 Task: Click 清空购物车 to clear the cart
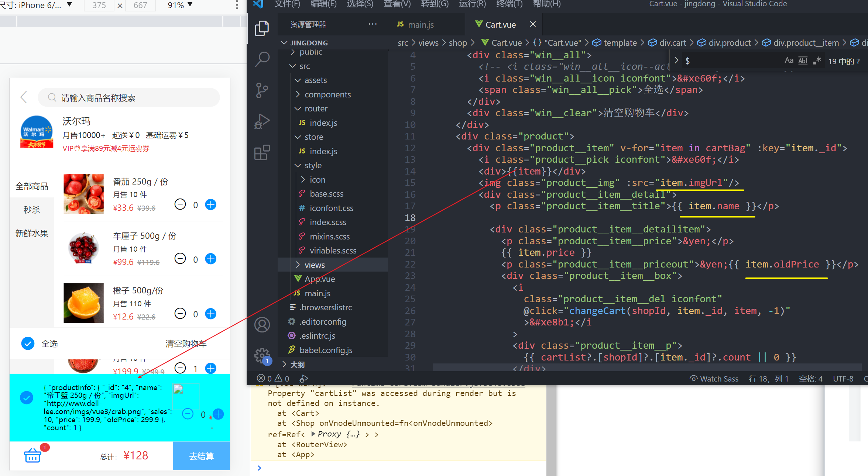(186, 344)
